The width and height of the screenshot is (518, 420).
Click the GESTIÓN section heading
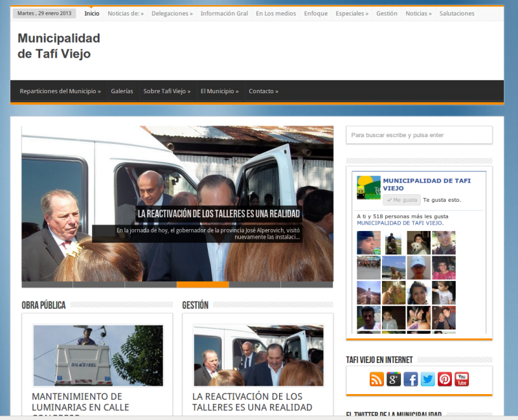click(x=196, y=305)
